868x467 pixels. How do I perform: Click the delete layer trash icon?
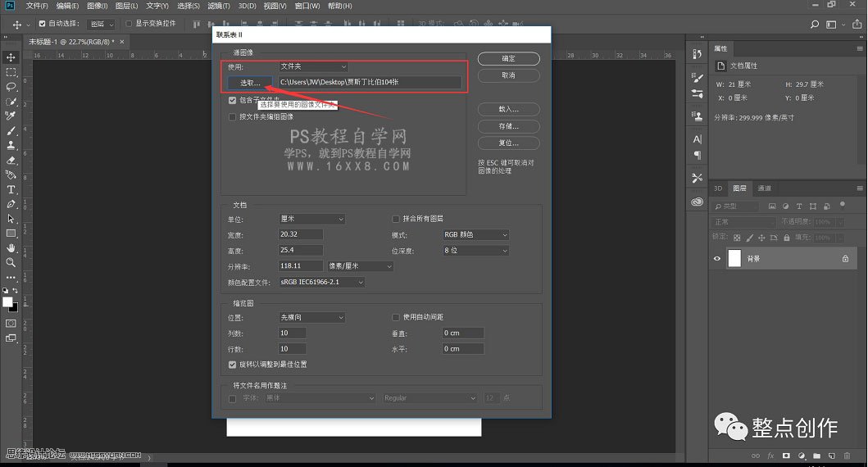coord(847,456)
